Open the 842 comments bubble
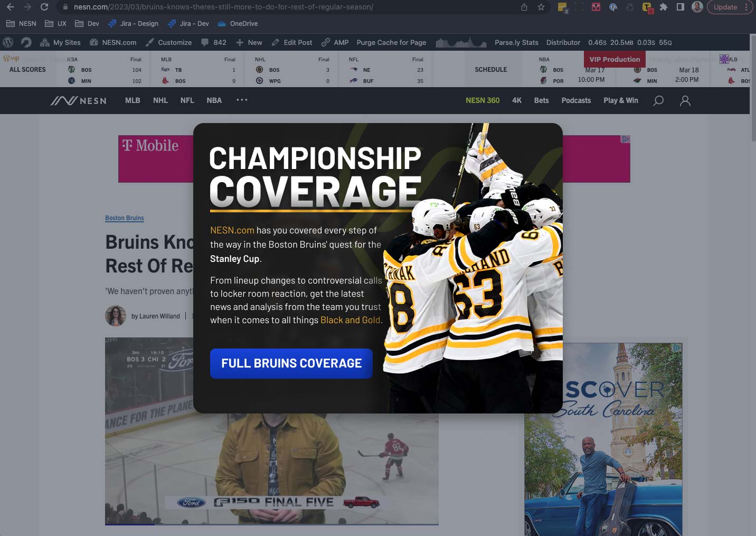This screenshot has width=756, height=536. [214, 42]
